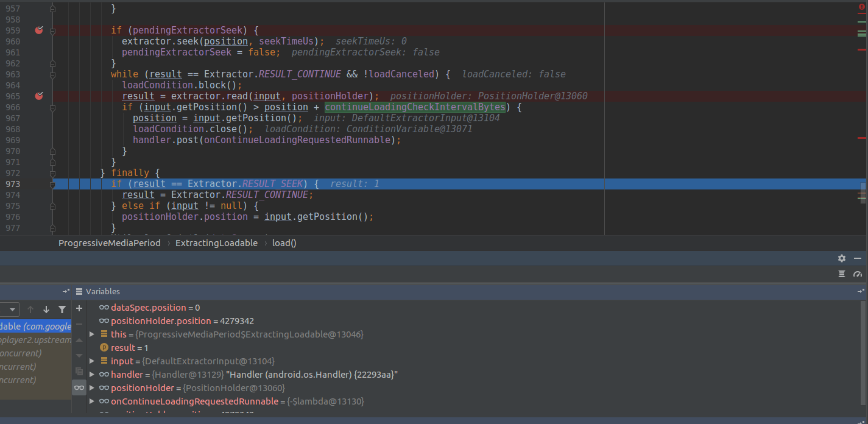The height and width of the screenshot is (424, 868).
Task: Expand the 'input' DefaultExtractorInput variable node
Action: tap(91, 361)
